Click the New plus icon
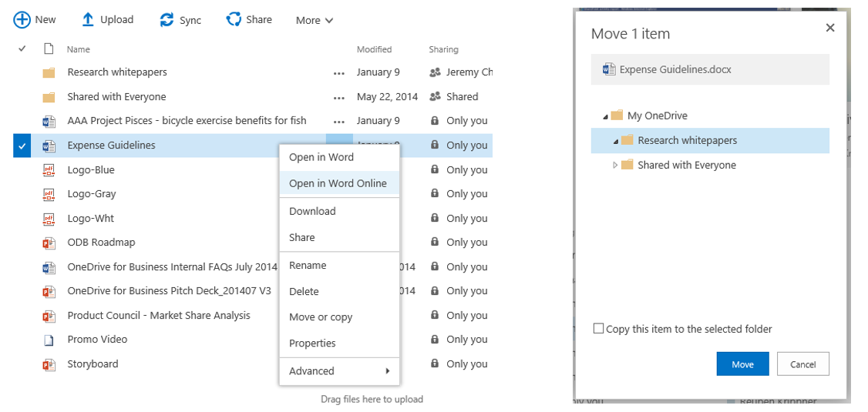Screen dimensions: 868x412 (x=22, y=20)
